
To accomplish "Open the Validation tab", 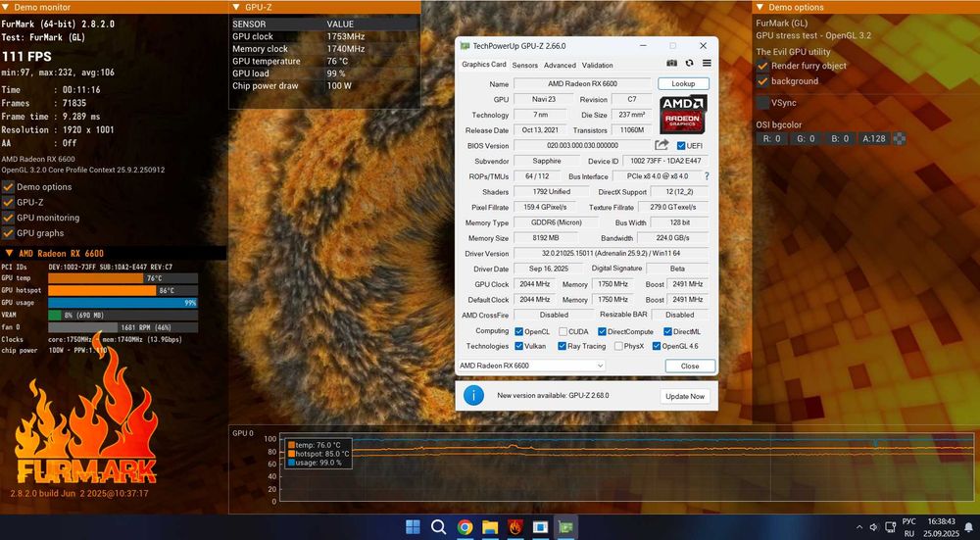I will 598,65.
